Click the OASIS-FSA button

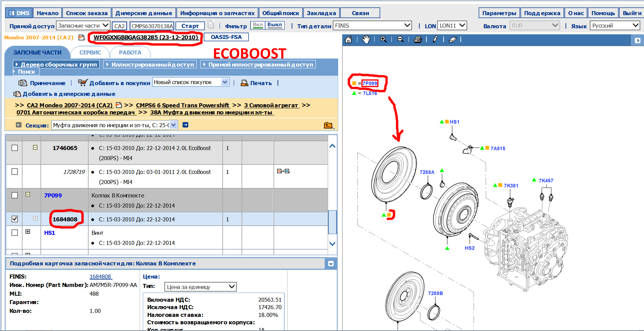(x=226, y=37)
